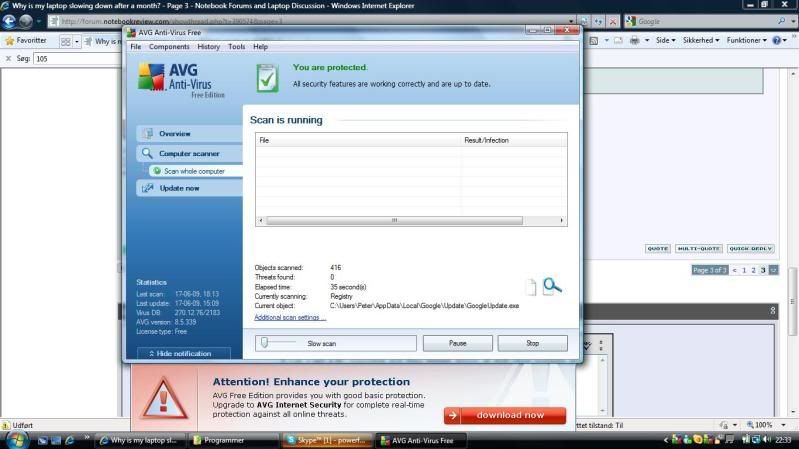The height and width of the screenshot is (449, 799).
Task: Click Hide notification button
Action: [x=183, y=353]
